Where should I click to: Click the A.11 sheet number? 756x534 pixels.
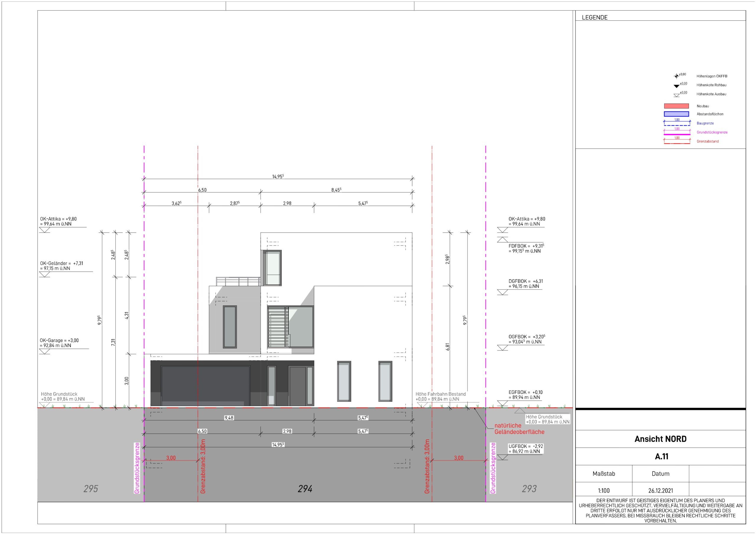(x=661, y=456)
